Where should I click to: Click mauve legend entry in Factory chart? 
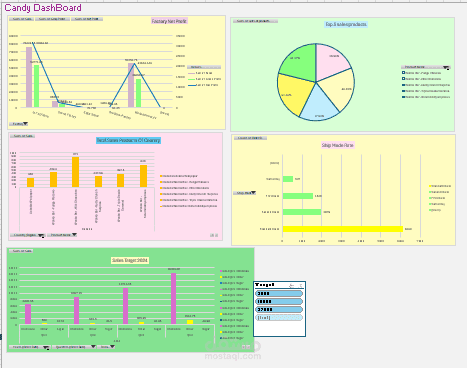[x=200, y=73]
